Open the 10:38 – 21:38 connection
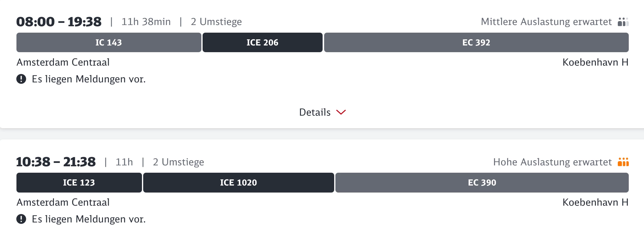The image size is (644, 238). (x=56, y=162)
